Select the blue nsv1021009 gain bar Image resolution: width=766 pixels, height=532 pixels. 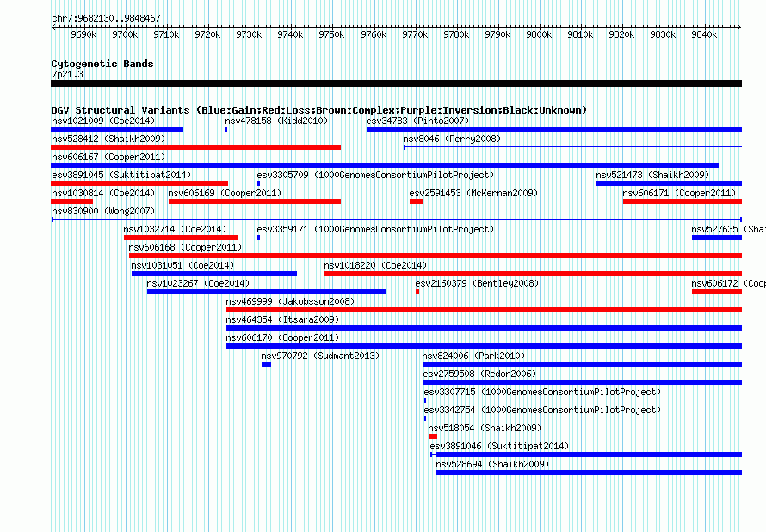click(x=117, y=129)
